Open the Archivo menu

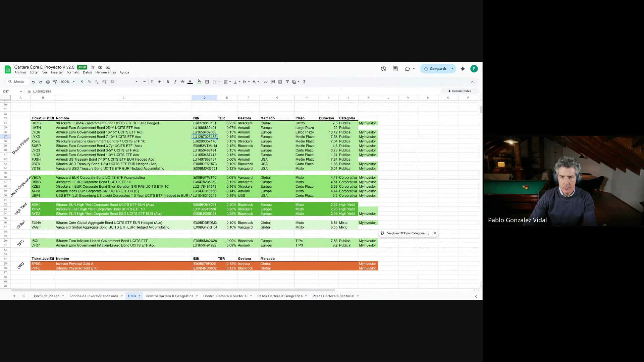[x=20, y=72]
